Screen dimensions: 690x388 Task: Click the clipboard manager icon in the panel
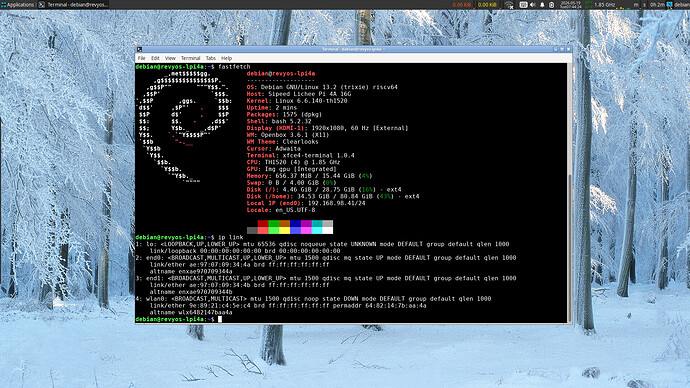[x=551, y=5]
